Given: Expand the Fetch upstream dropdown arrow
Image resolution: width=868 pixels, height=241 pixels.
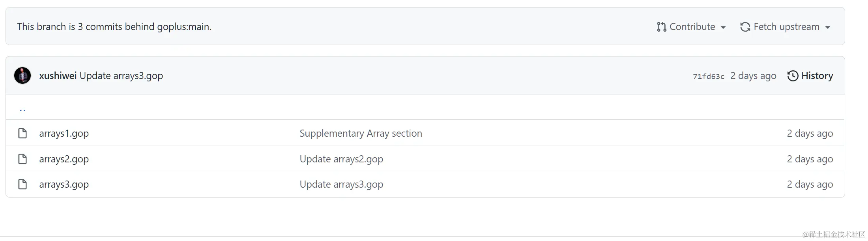Looking at the screenshot, I should 828,27.
